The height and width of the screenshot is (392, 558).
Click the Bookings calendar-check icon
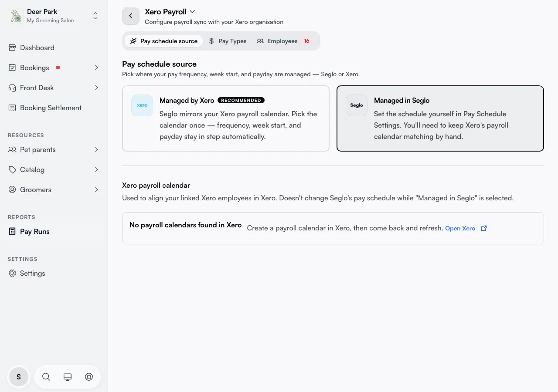pyautogui.click(x=12, y=68)
